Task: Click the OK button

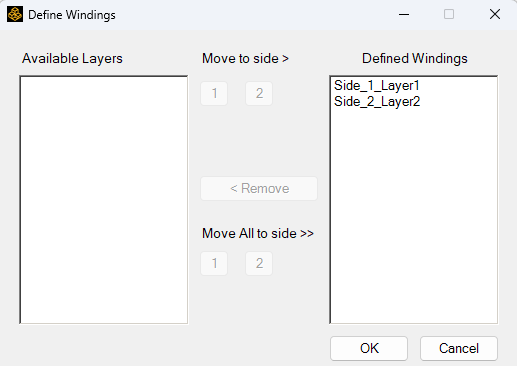Action: 369,348
